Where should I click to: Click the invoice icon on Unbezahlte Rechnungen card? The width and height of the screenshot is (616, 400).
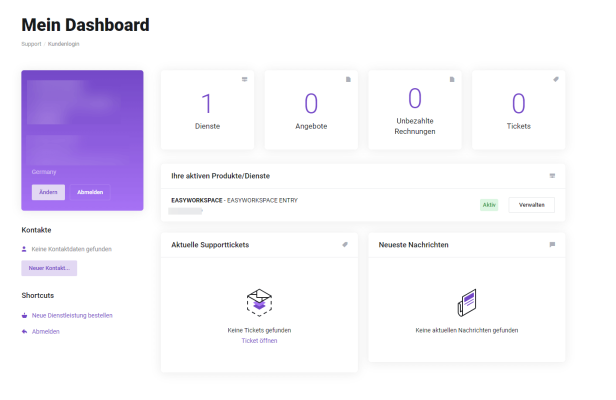tap(452, 79)
